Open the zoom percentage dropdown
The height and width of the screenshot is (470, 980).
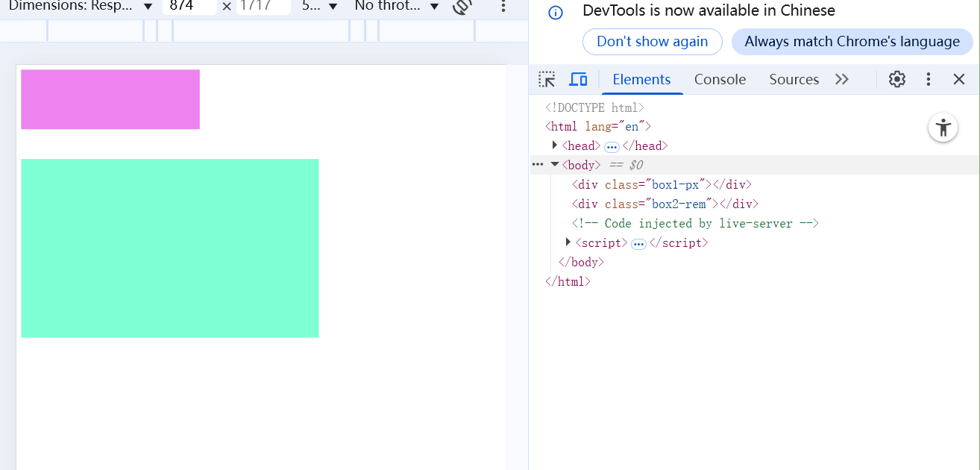pos(319,6)
